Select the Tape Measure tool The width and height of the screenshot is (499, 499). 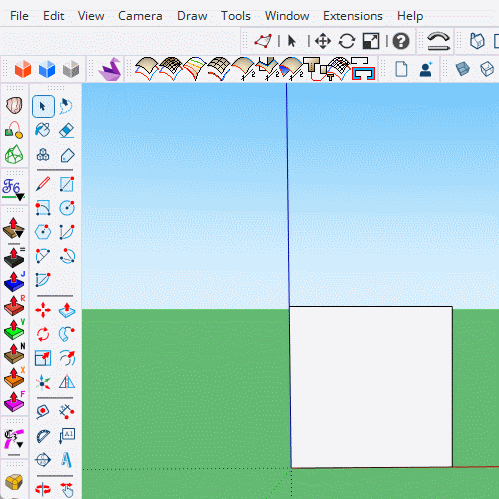[x=43, y=412]
